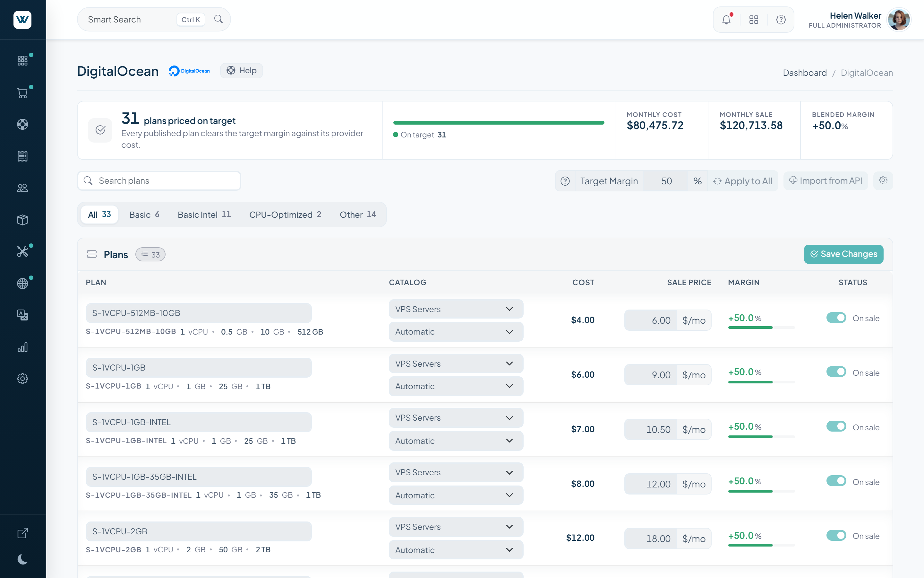Open the reports bar chart sidebar icon
The image size is (924, 578).
coord(22,347)
